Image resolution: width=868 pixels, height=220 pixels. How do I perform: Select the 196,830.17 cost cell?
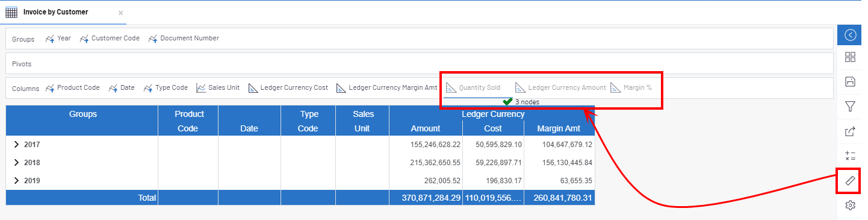[x=493, y=181]
